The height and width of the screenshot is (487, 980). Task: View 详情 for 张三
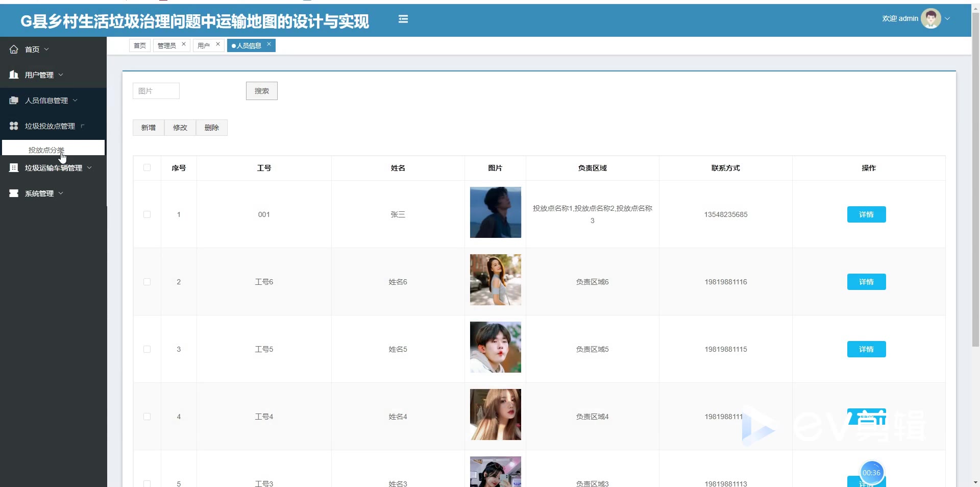pos(866,214)
